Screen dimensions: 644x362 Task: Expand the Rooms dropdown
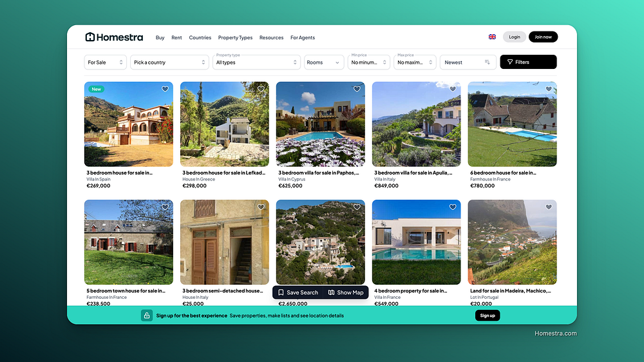[324, 62]
